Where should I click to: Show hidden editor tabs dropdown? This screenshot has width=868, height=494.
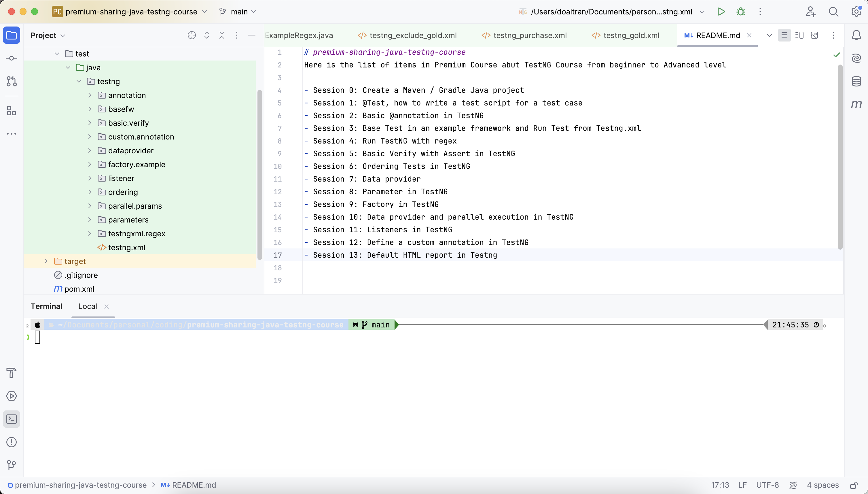click(770, 35)
